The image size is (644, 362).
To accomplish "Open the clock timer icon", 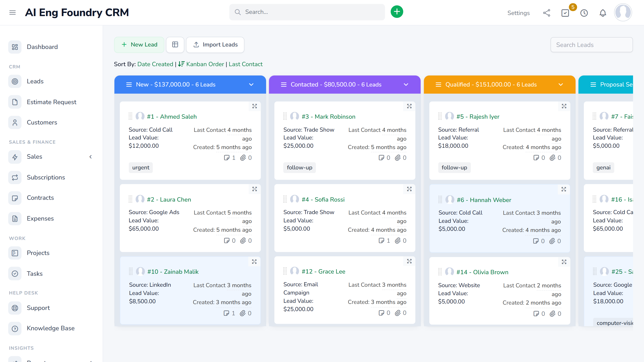I will tap(584, 13).
